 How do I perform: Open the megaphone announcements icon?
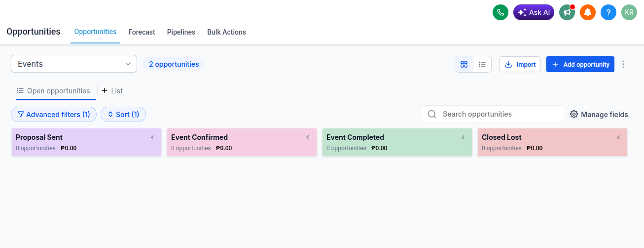567,12
